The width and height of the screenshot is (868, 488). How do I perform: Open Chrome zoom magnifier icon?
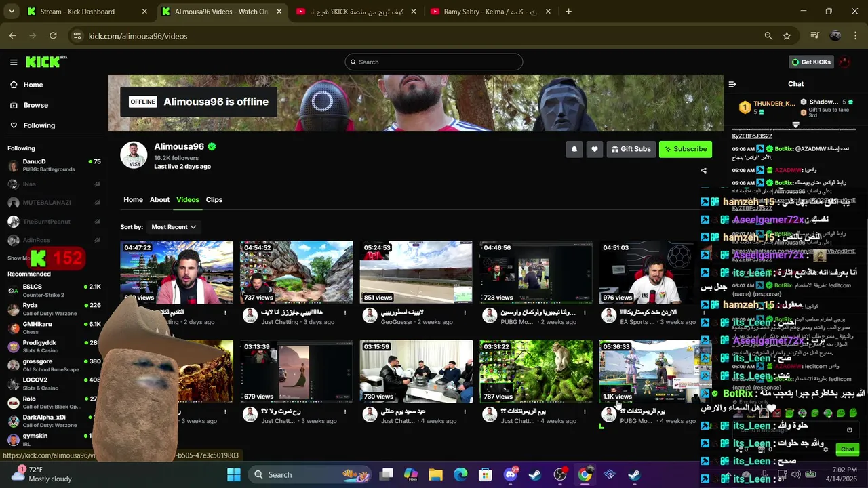[768, 36]
